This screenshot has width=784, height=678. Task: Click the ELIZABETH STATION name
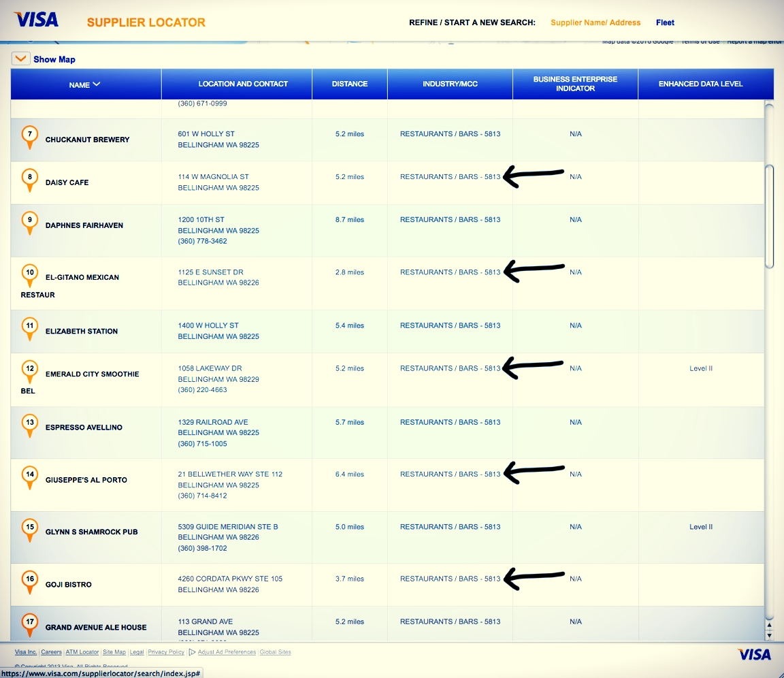[82, 331]
